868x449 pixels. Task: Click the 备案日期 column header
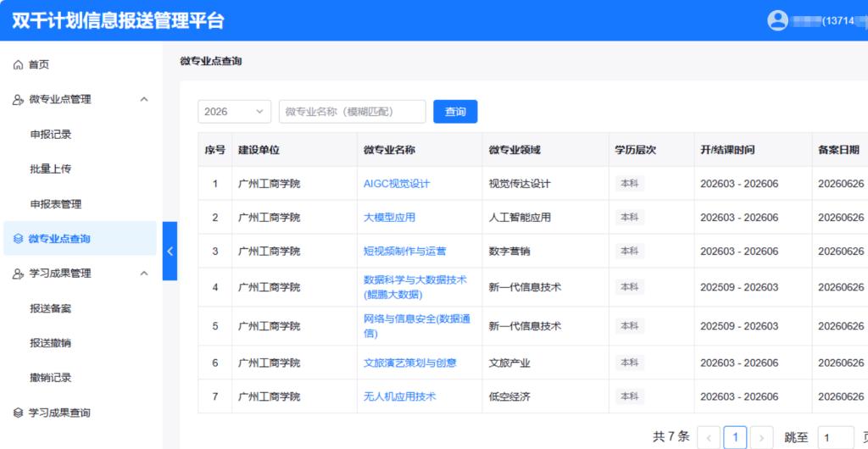click(x=838, y=150)
